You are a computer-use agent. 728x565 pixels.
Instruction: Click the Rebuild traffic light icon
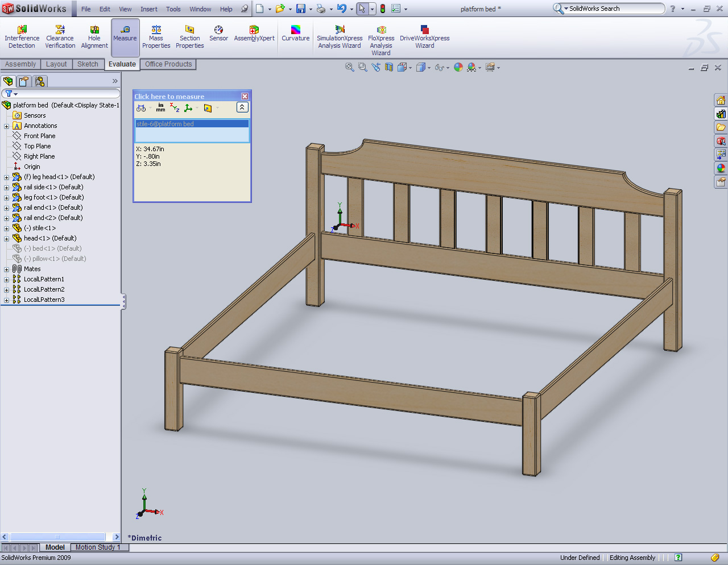pyautogui.click(x=383, y=9)
